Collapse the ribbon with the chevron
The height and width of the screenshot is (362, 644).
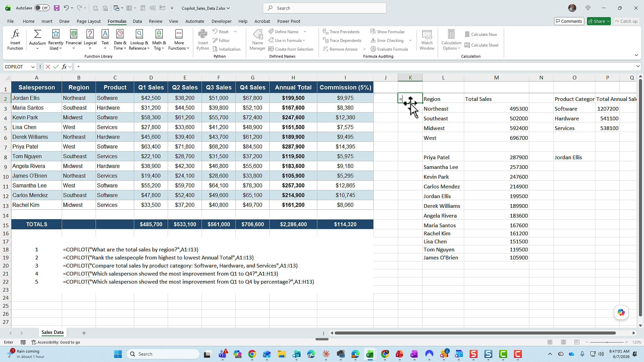(x=636, y=55)
